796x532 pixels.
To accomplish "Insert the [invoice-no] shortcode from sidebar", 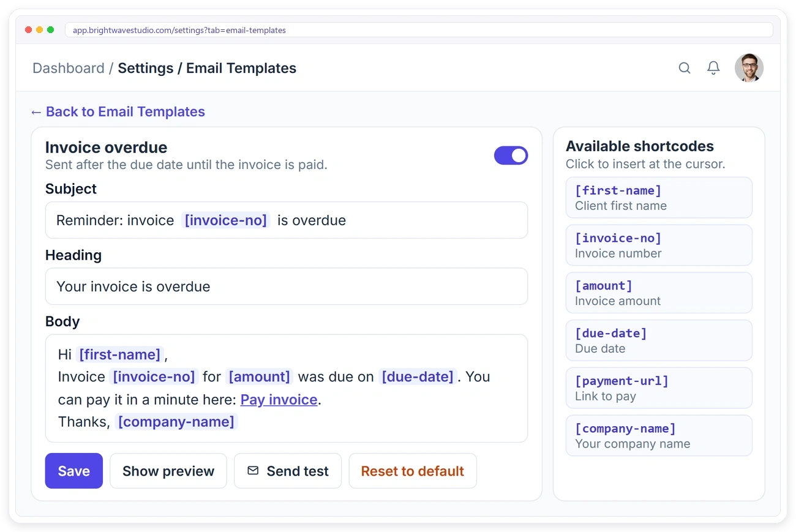I will pyautogui.click(x=659, y=245).
